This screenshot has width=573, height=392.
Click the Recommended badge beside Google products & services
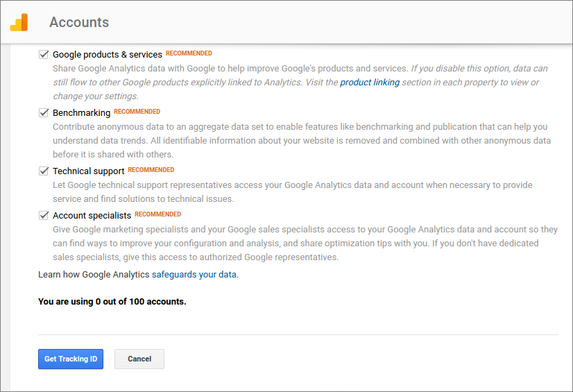tap(189, 53)
